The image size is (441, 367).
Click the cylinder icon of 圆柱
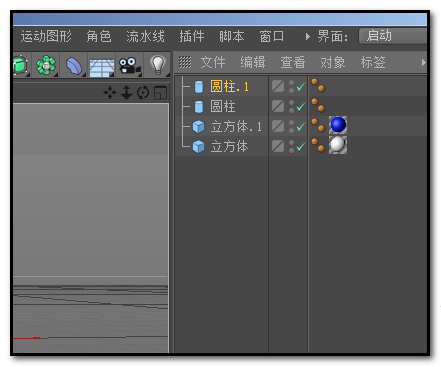[x=199, y=107]
